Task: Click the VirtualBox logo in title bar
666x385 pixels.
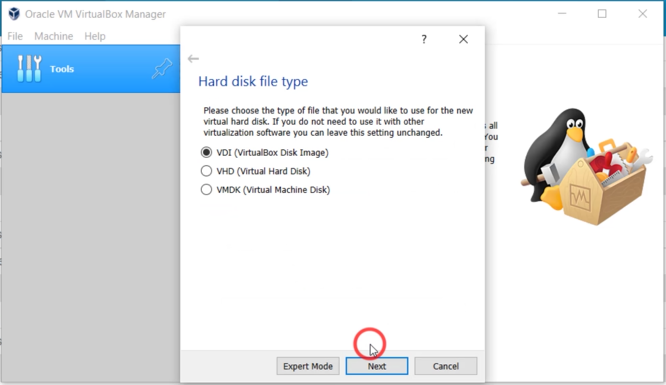Action: [14, 14]
